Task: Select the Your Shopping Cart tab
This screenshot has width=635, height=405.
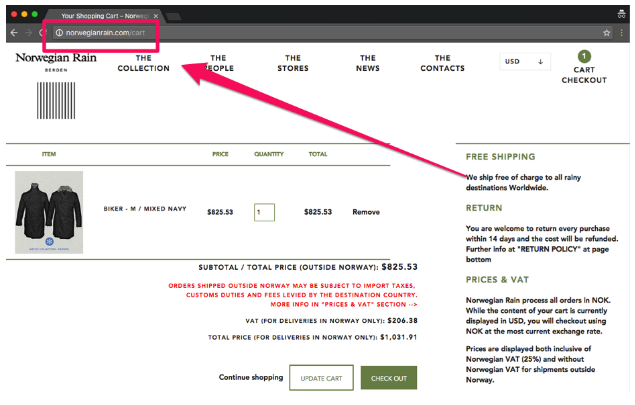Action: (104, 16)
